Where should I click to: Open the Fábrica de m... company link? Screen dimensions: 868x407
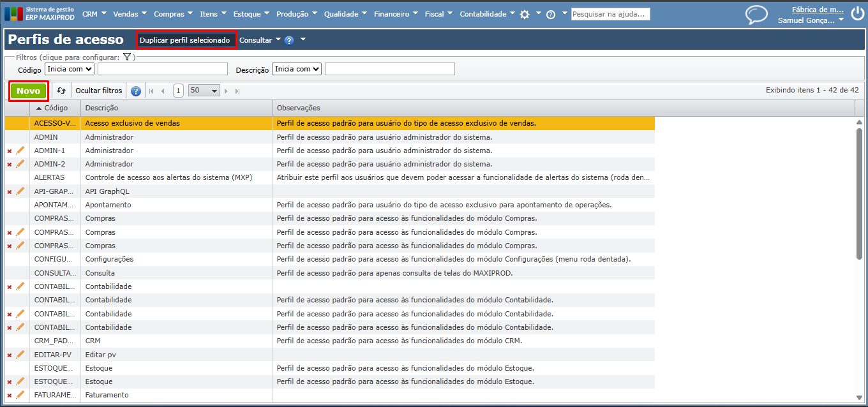[818, 10]
